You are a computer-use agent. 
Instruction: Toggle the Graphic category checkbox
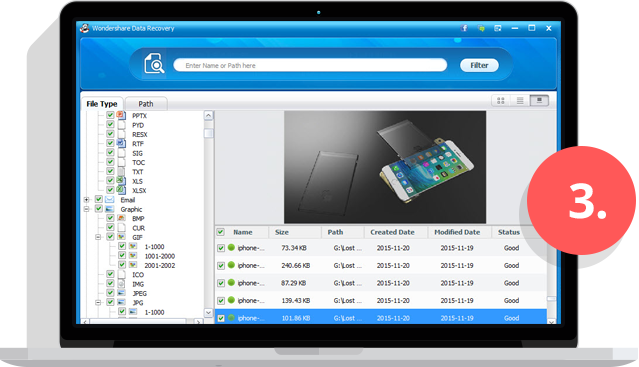tap(99, 209)
